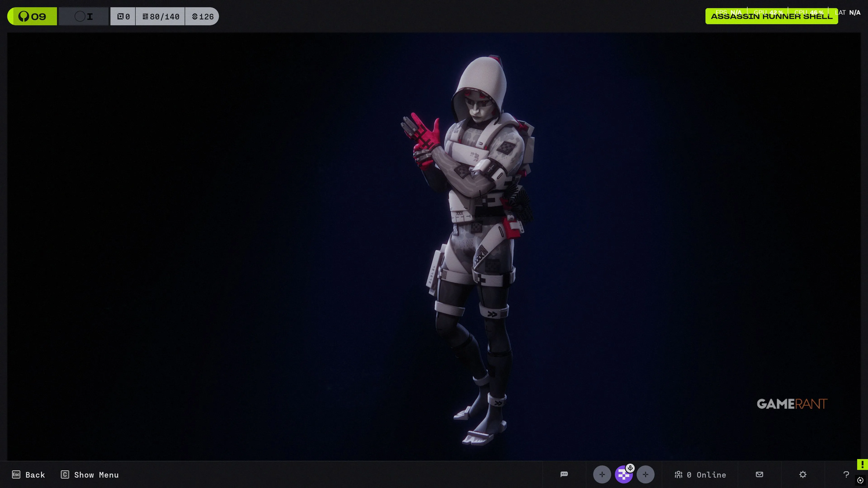This screenshot has height=488, width=868.
Task: Open the settings gear icon
Action: (803, 474)
